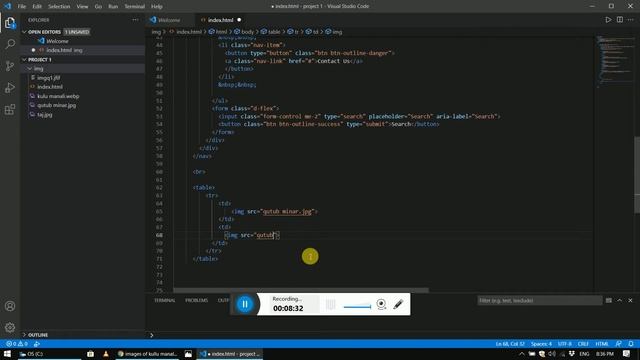Open the Run and Debug view
Screen dimensions: 640x360
click(x=10, y=88)
